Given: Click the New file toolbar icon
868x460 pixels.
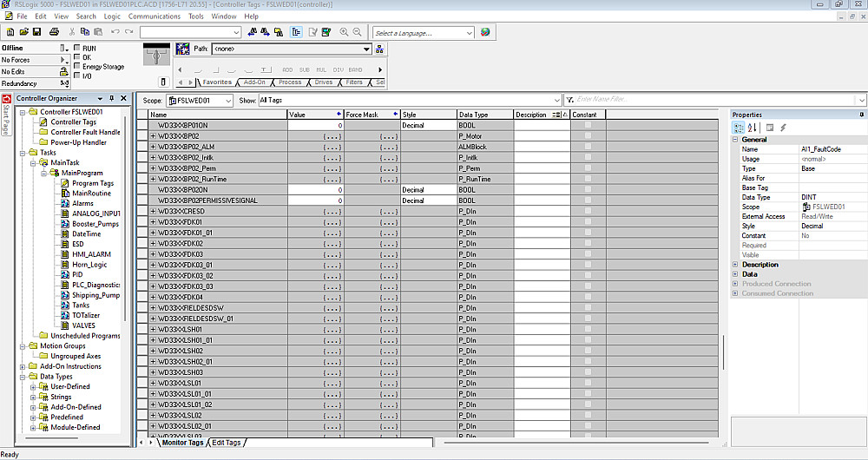Looking at the screenshot, I should click(10, 32).
